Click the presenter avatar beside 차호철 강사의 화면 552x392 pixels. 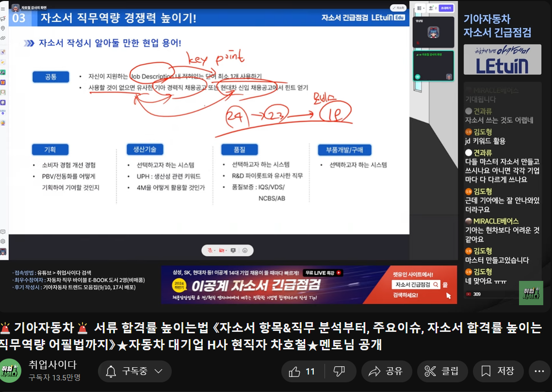16,7
